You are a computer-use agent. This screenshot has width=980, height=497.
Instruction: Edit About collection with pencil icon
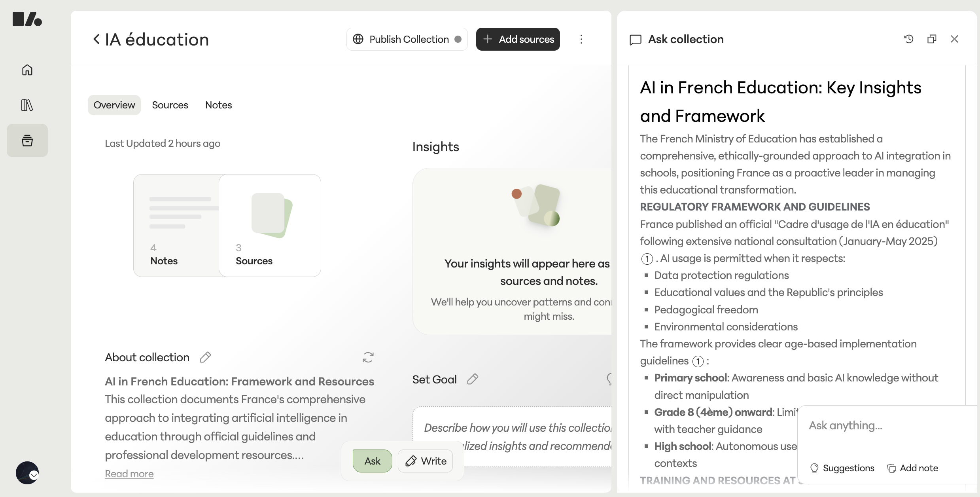pos(205,357)
